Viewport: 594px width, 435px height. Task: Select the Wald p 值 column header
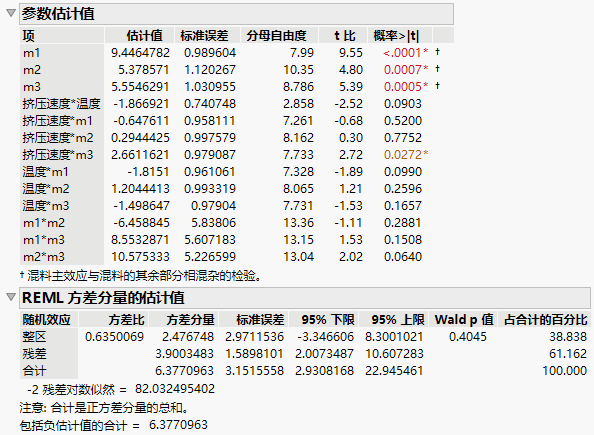point(464,320)
